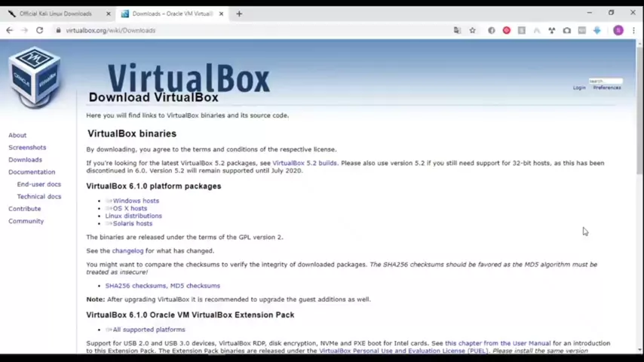Viewport: 644px width, 362px height.
Task: Open Screenshots in the left sidebar
Action: [27, 148]
